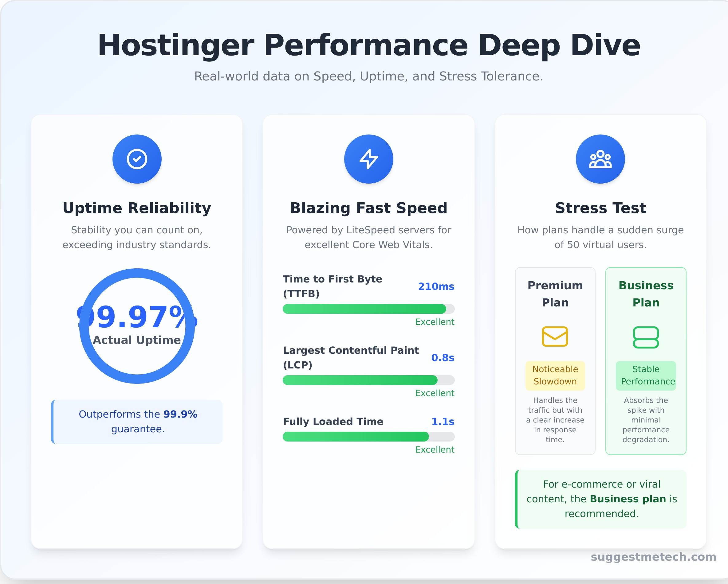The width and height of the screenshot is (728, 584).
Task: Select the lightning bolt icon above Blazing Fast Speed
Action: (x=369, y=158)
